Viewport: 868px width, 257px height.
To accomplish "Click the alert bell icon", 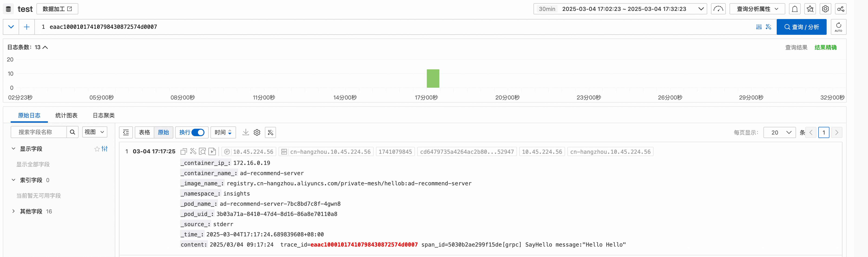I will coord(795,9).
